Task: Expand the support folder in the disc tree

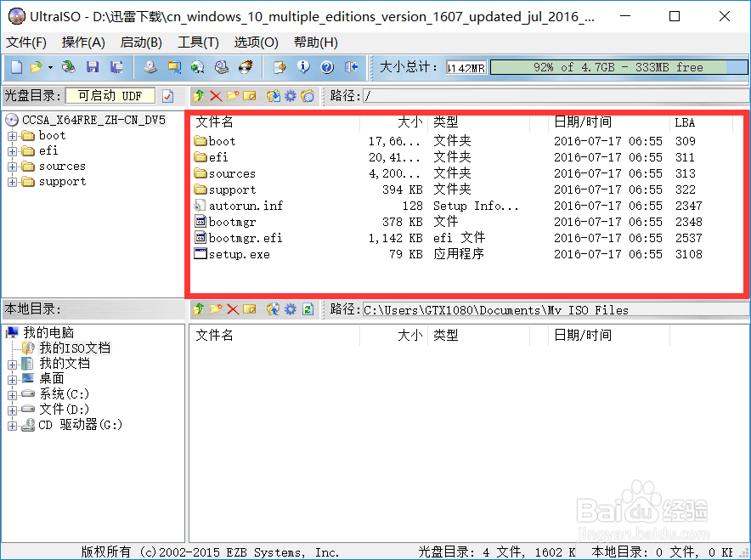Action: 13,182
